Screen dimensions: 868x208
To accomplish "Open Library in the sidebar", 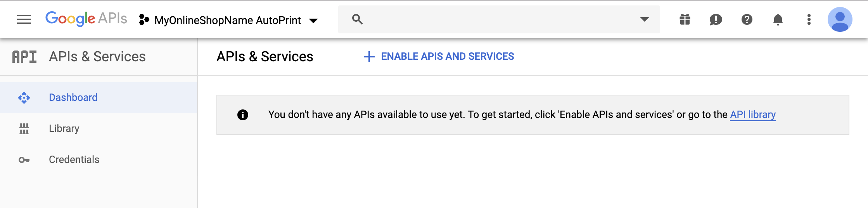I will pos(99,128).
